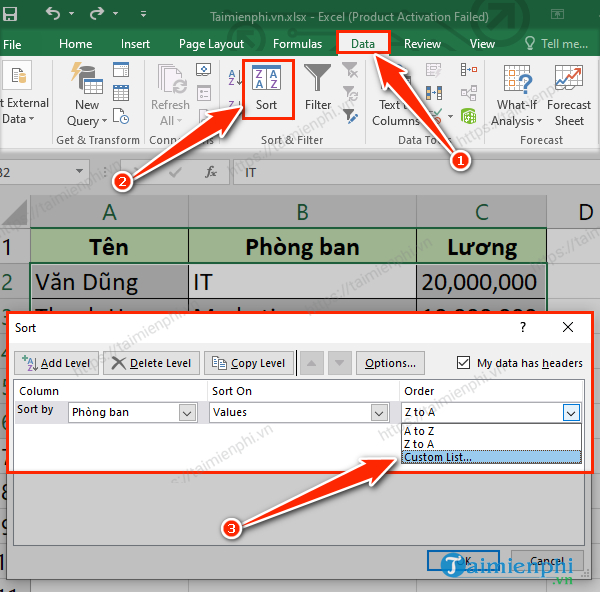Click the Sort dialog help question mark

coord(523,327)
